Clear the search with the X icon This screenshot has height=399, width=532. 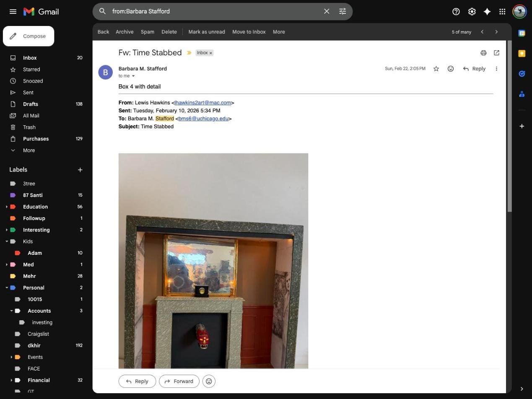[x=327, y=11]
